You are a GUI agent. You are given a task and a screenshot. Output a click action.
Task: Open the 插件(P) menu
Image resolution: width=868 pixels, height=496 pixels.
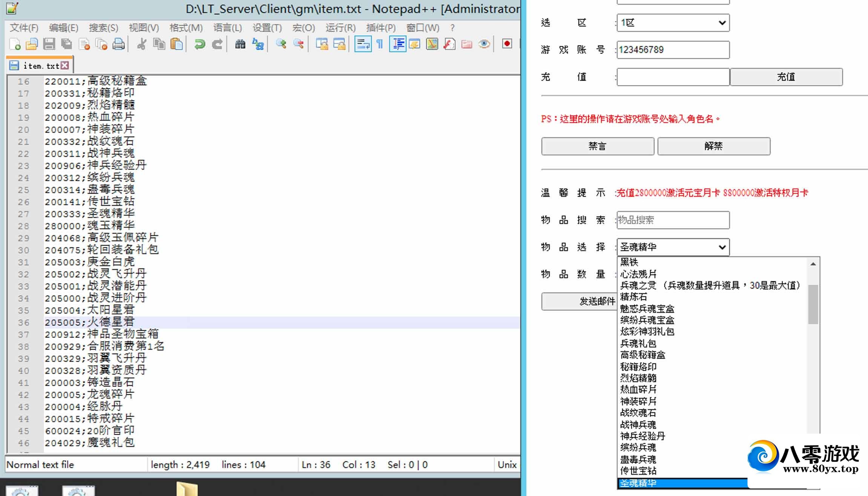(x=381, y=28)
